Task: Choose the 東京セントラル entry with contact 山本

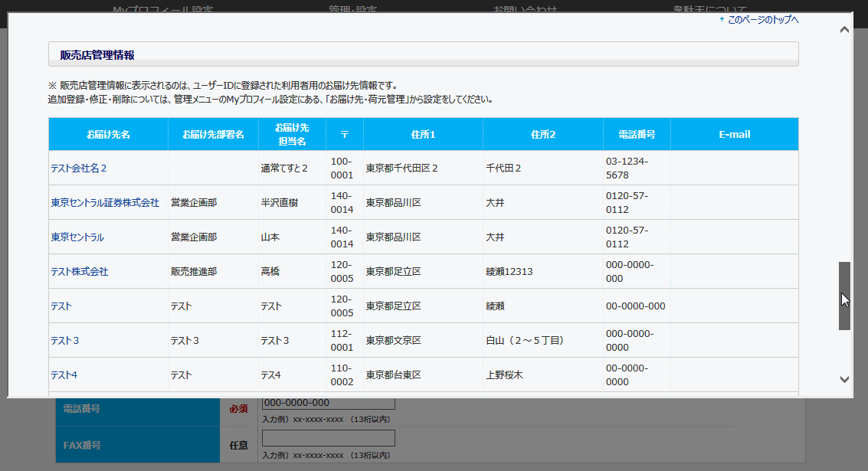Action: click(77, 237)
